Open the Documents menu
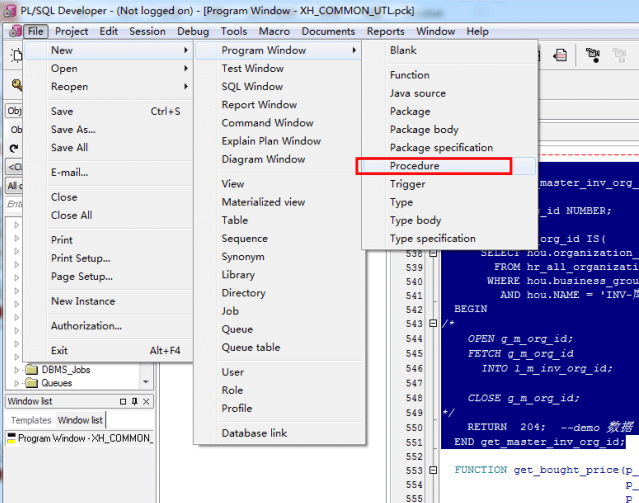This screenshot has width=639, height=503. pyautogui.click(x=328, y=31)
